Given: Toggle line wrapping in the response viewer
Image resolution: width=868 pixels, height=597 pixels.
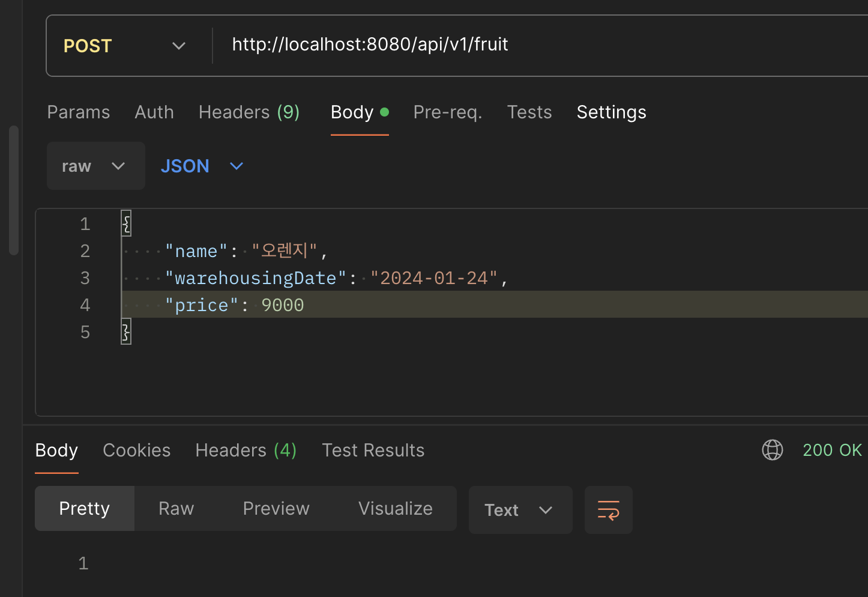Looking at the screenshot, I should (608, 510).
